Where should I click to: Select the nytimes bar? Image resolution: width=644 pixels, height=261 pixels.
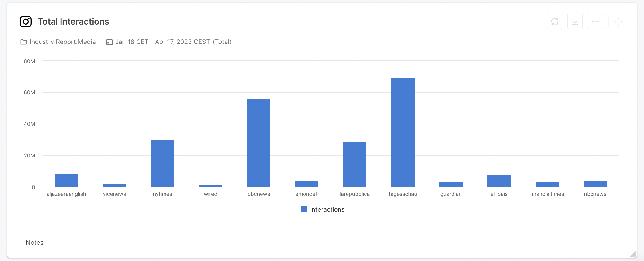coord(163,164)
